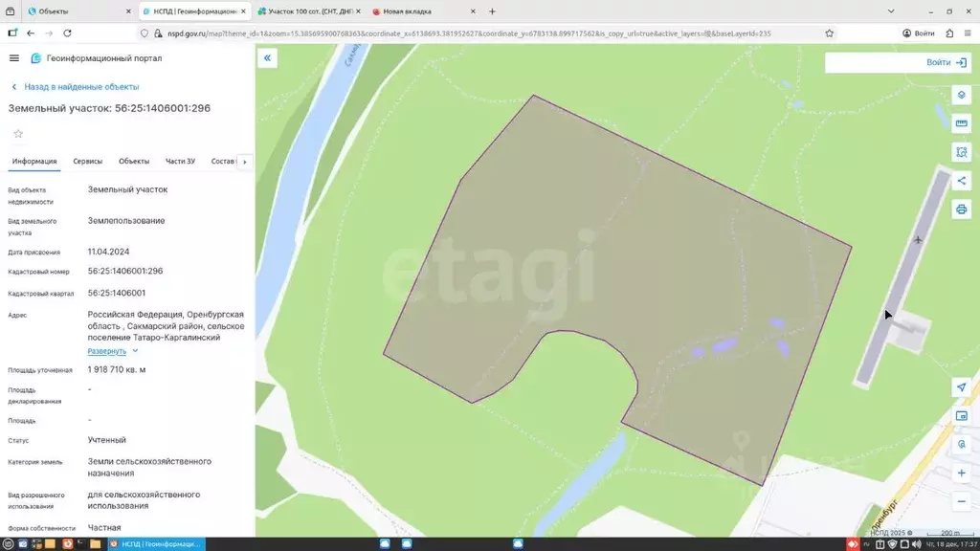Zoom out with the minus button
This screenshot has width=980, height=551.
(x=961, y=501)
